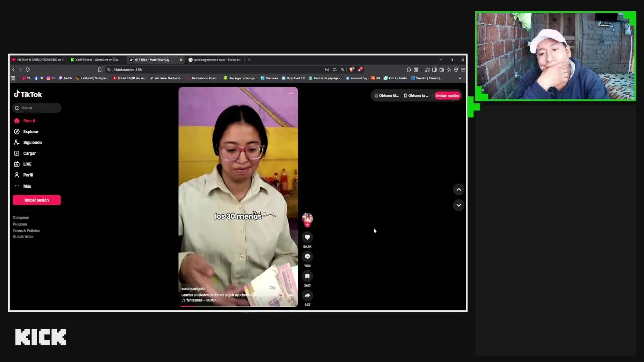
Task: Go to next video with down arrow
Action: [458, 205]
